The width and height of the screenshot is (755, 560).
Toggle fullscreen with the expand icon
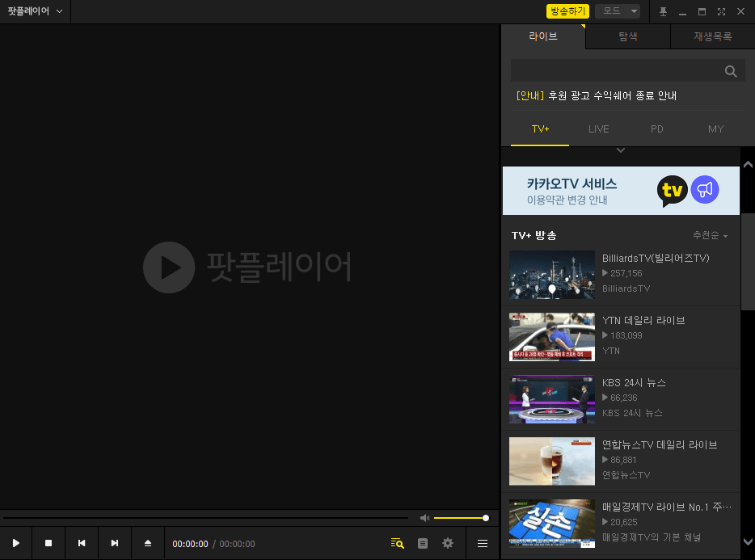click(721, 11)
